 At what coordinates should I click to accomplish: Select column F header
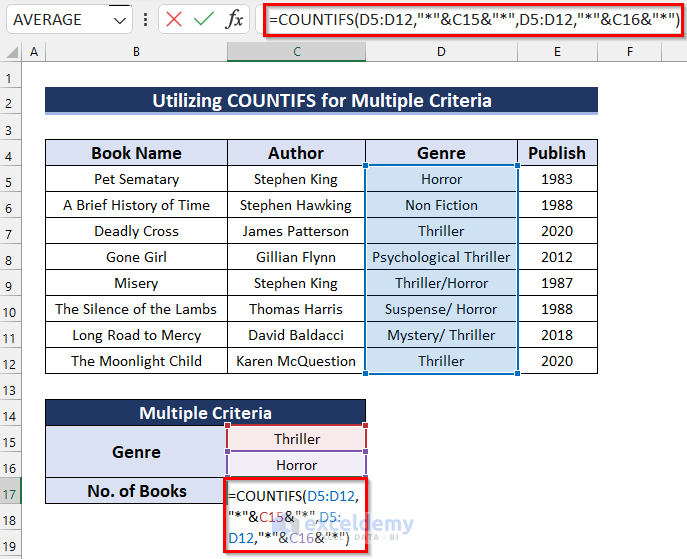click(x=630, y=52)
